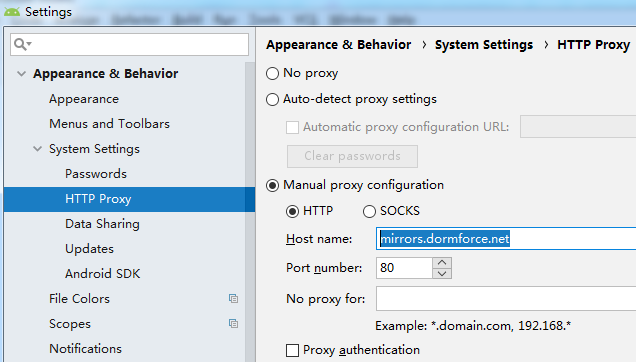The height and width of the screenshot is (362, 636).
Task: Click the project-level icon next to File Colors
Action: 233,299
